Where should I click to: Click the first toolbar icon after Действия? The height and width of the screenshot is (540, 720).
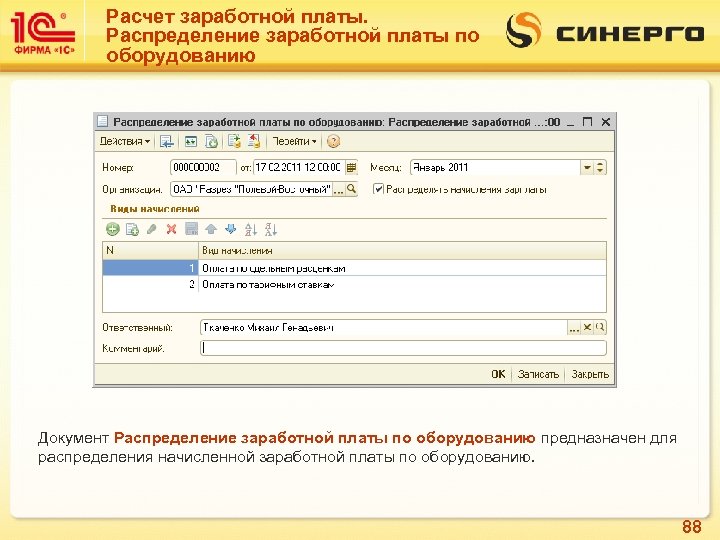click(167, 141)
